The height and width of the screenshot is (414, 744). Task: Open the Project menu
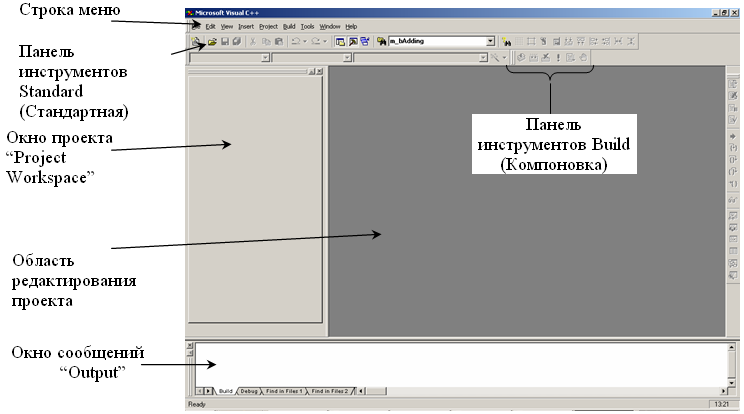(268, 25)
